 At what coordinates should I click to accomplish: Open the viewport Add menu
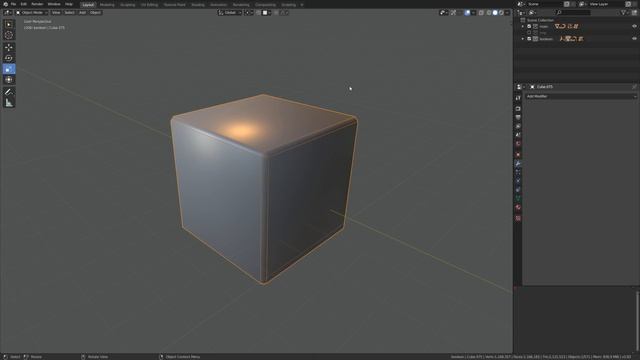click(x=82, y=13)
